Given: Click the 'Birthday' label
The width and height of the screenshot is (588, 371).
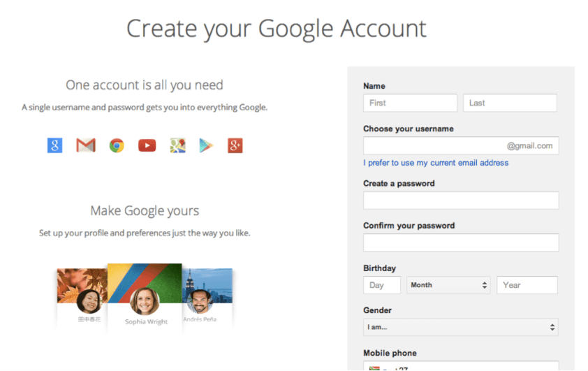Looking at the screenshot, I should [379, 268].
